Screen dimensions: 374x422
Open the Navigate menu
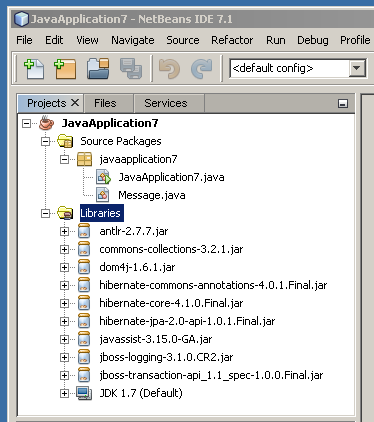click(133, 40)
